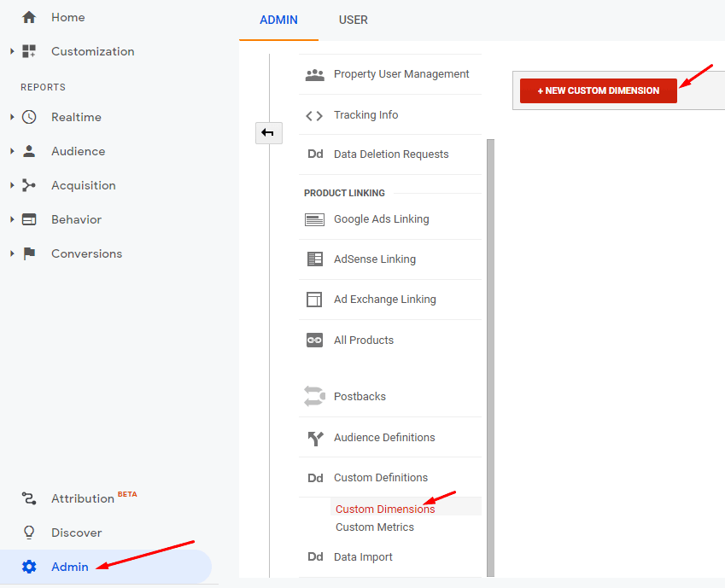The image size is (725, 588).
Task: Expand the Behavior reports arrow
Action: tap(12, 219)
